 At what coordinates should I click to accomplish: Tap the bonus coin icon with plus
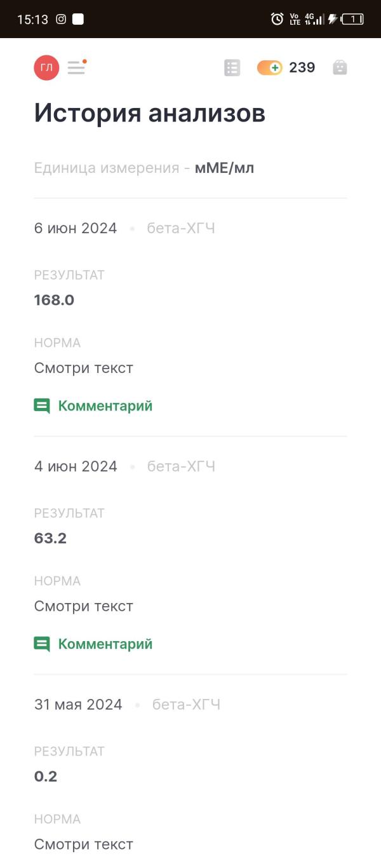(x=269, y=68)
